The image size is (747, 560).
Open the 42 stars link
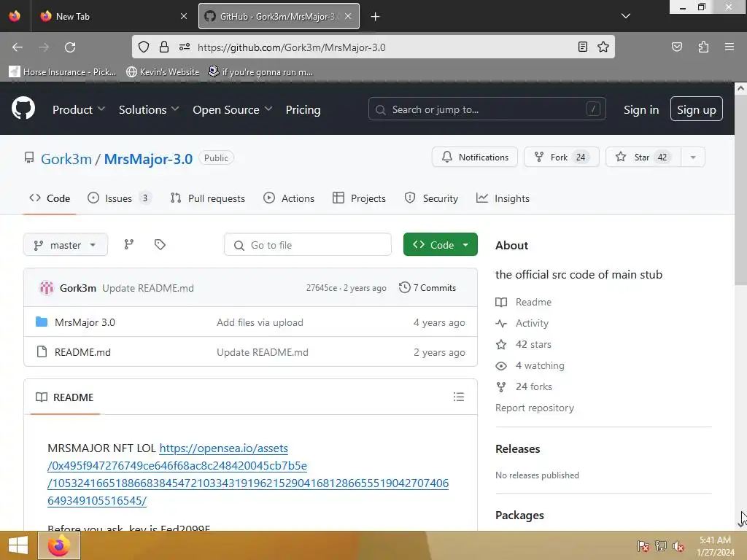(x=524, y=344)
